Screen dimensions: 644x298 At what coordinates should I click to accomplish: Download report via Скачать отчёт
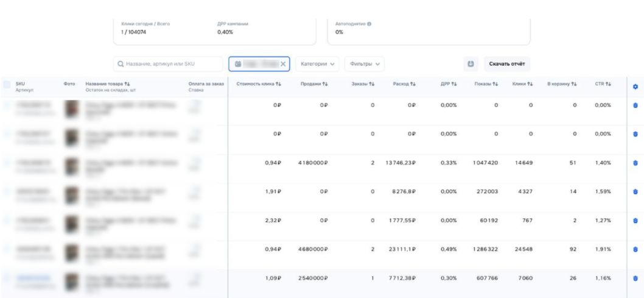(506, 64)
